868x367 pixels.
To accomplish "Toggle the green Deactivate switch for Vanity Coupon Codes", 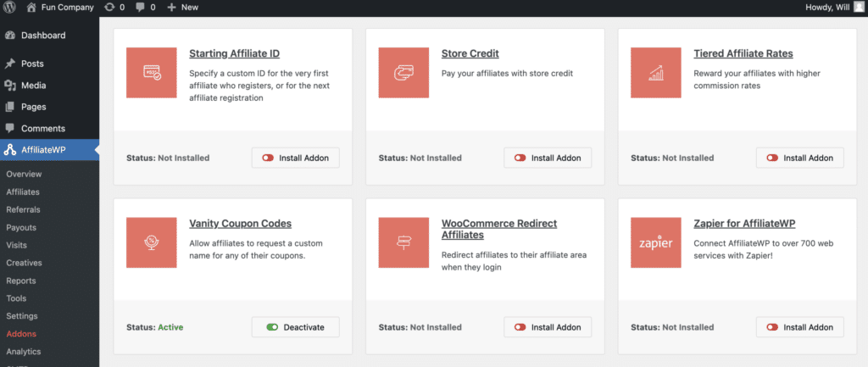I will pos(272,327).
